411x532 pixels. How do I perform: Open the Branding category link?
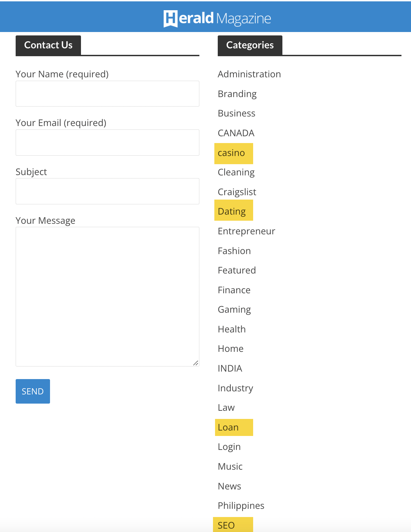click(237, 94)
